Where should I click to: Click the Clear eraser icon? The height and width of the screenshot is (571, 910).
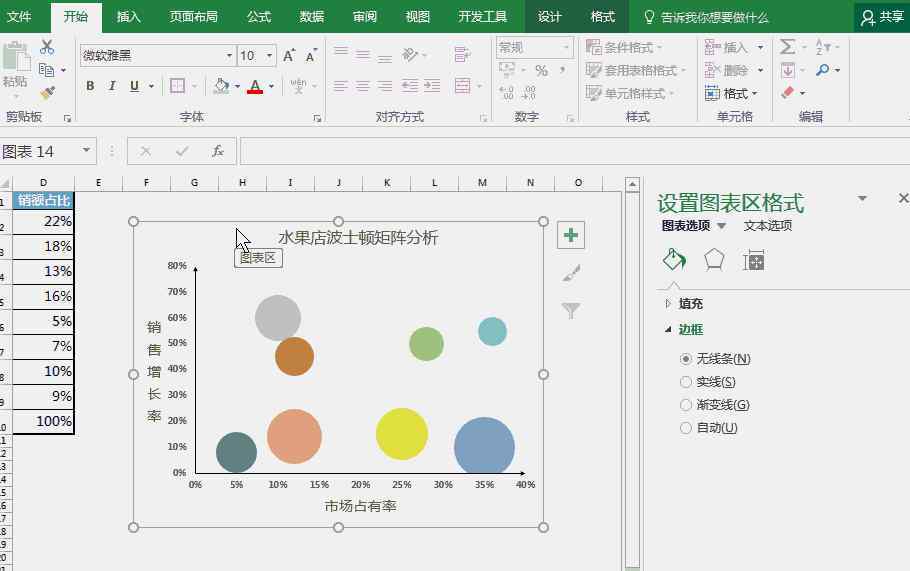788,93
